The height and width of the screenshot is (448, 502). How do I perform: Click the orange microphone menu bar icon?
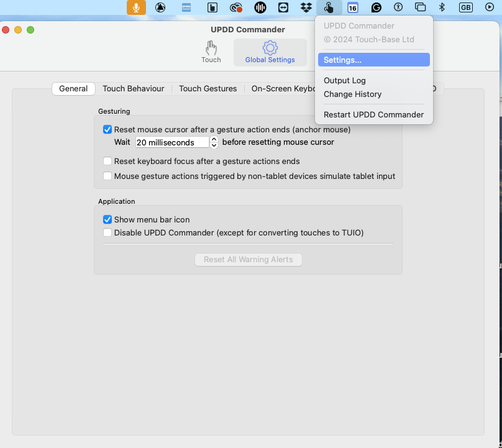click(136, 7)
